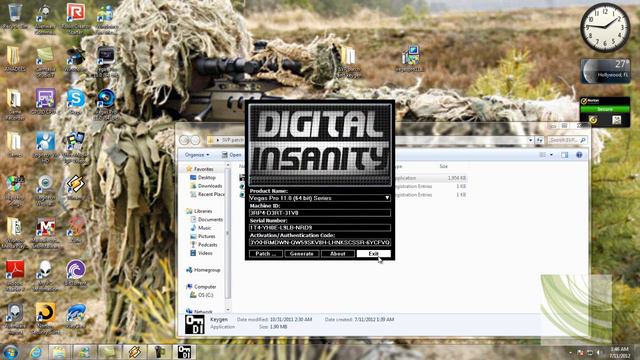
Task: Open Organize menu in Explorer window
Action: coord(197,155)
